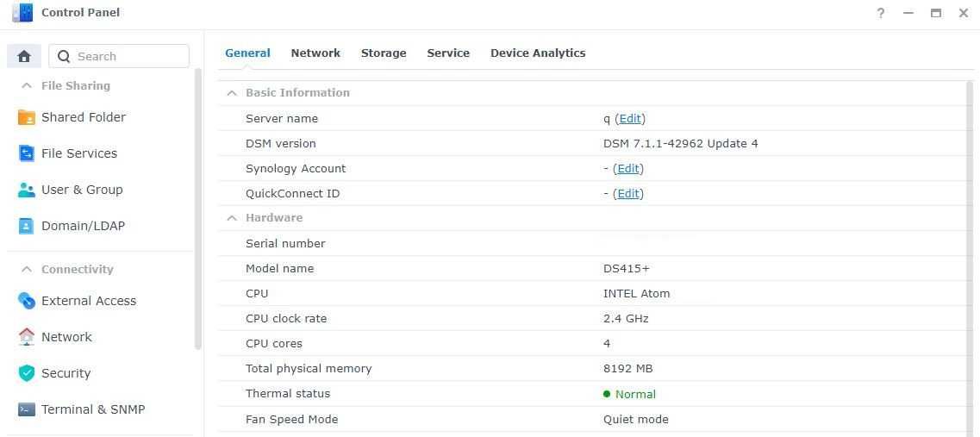Click the QuickConnect ID label
Image resolution: width=980 pixels, height=437 pixels.
[292, 193]
